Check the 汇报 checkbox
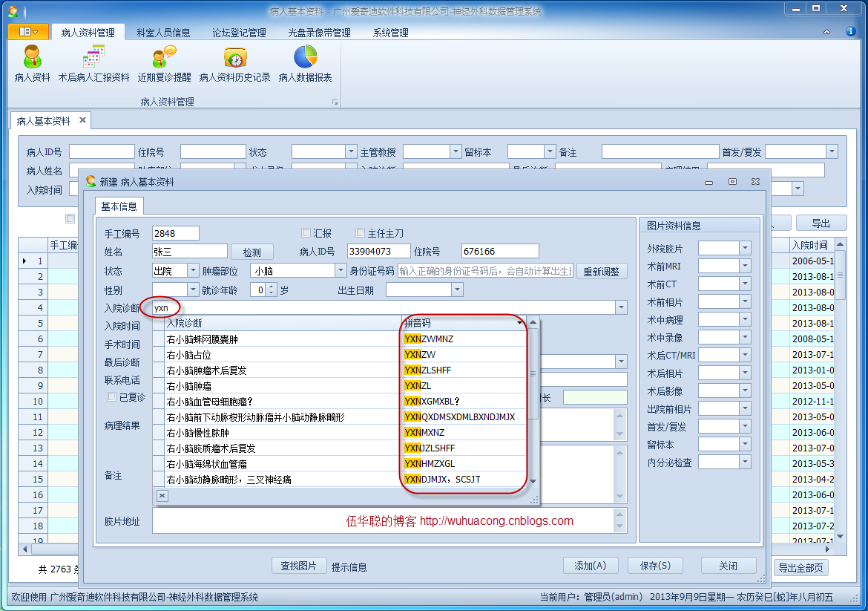This screenshot has height=611, width=868. (x=306, y=232)
